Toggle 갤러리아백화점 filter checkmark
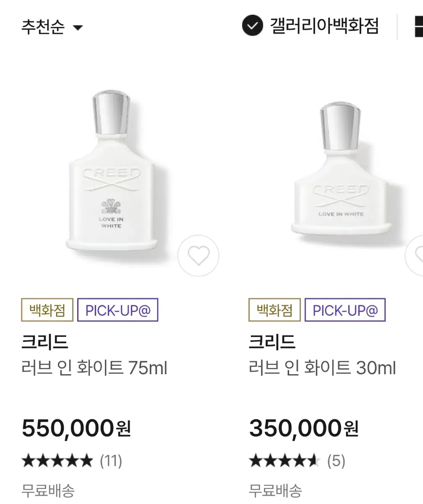Screen dimensions: 423x504 coord(252,26)
